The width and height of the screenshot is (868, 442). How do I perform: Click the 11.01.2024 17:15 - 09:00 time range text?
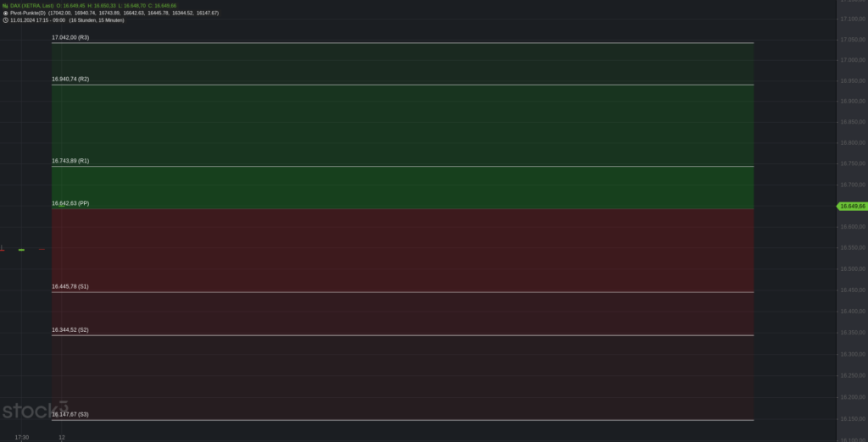click(37, 20)
